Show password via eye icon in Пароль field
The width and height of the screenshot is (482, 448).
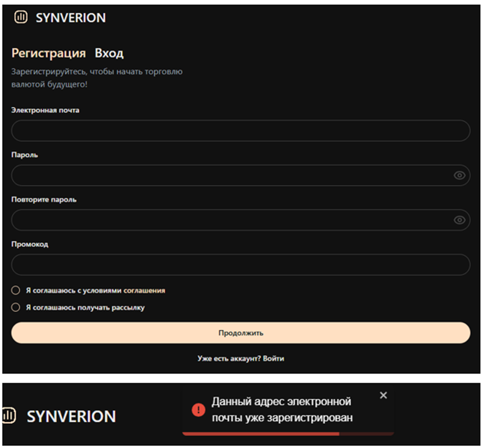click(460, 176)
